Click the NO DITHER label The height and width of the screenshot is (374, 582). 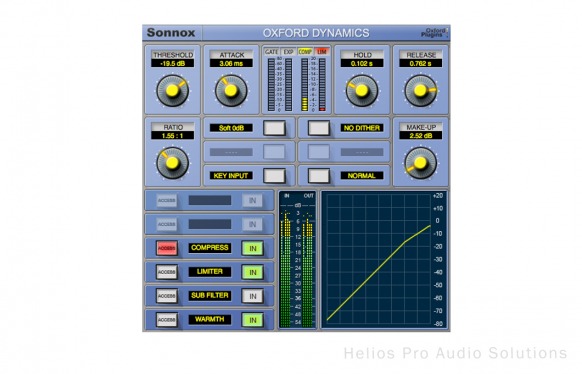tap(362, 128)
